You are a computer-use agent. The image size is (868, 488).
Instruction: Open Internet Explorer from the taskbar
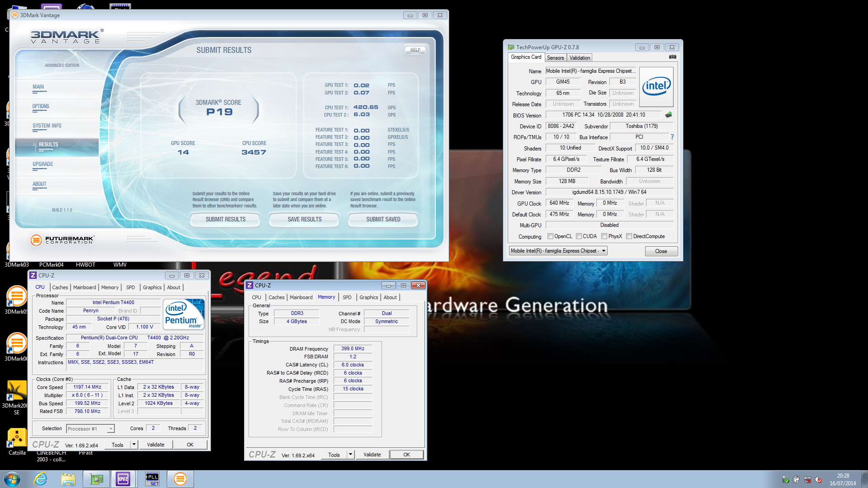[x=41, y=479]
